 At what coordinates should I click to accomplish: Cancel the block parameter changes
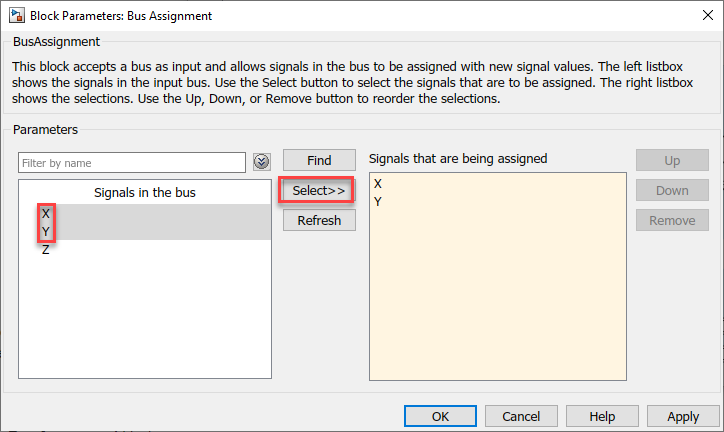pos(521,416)
